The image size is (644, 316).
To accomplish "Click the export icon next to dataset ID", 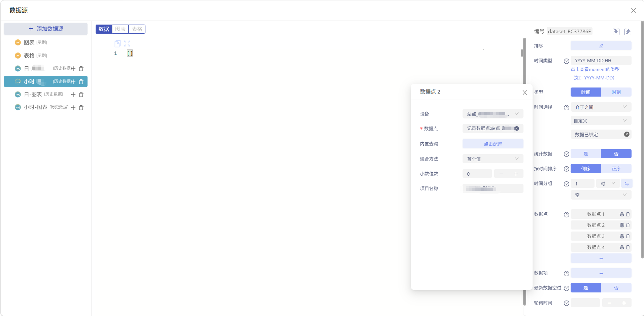I will coord(628,32).
